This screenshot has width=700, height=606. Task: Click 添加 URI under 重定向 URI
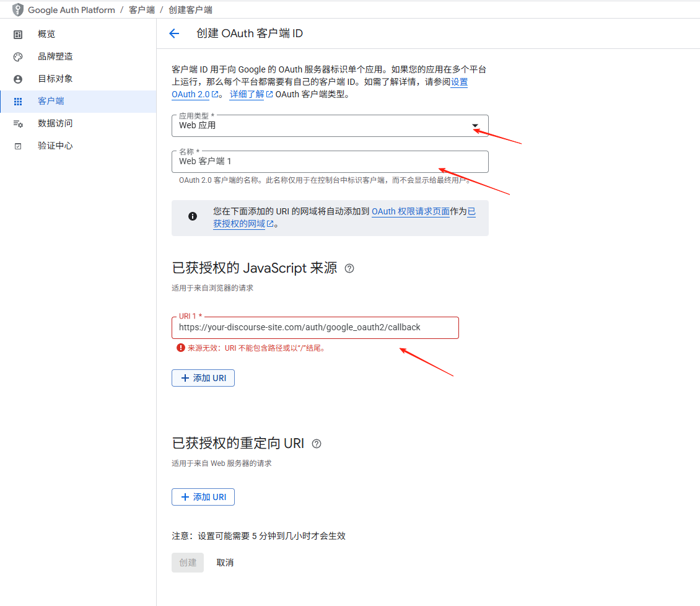[x=203, y=497]
